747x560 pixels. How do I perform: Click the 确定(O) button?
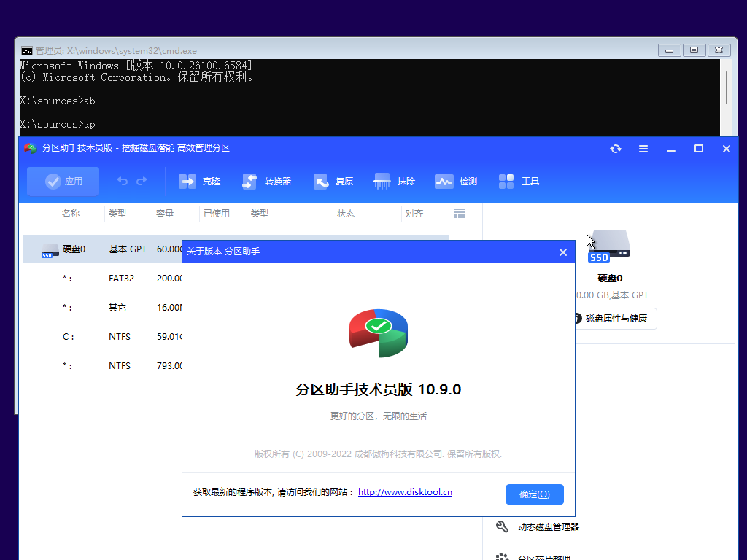535,494
